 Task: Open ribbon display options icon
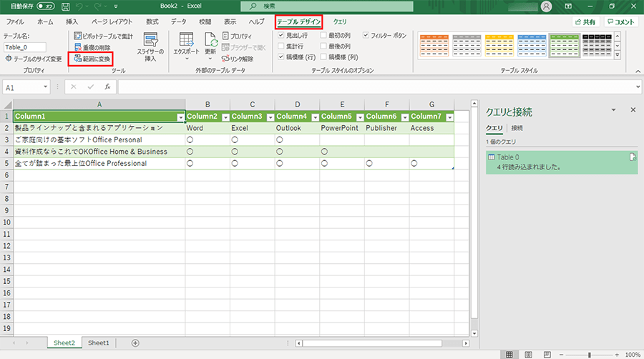click(568, 6)
